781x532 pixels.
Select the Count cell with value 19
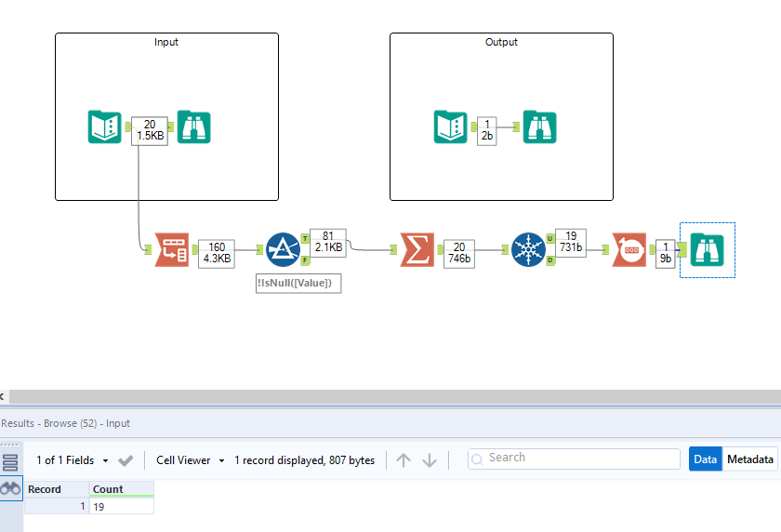(122, 507)
